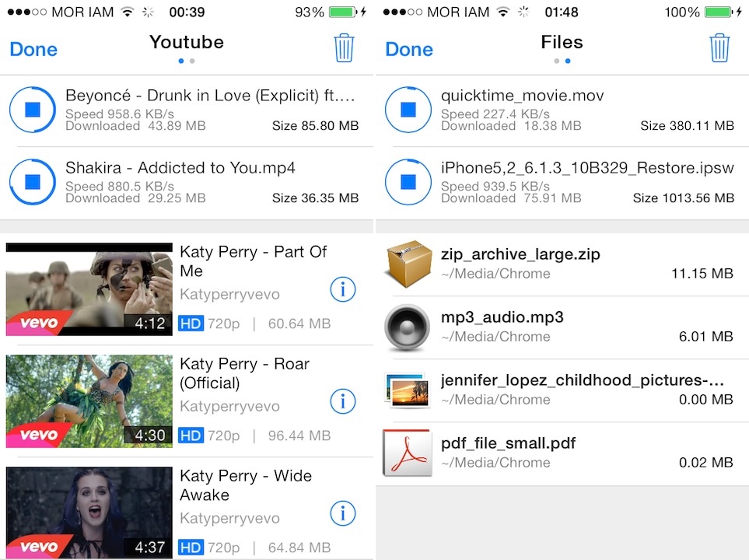Select the title 'Katy Perry - Wide Awake'
749x560 pixels.
tap(246, 485)
